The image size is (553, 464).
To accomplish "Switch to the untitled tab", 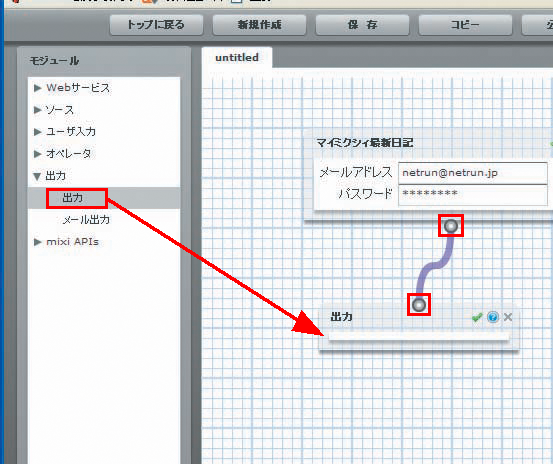I will [x=237, y=57].
